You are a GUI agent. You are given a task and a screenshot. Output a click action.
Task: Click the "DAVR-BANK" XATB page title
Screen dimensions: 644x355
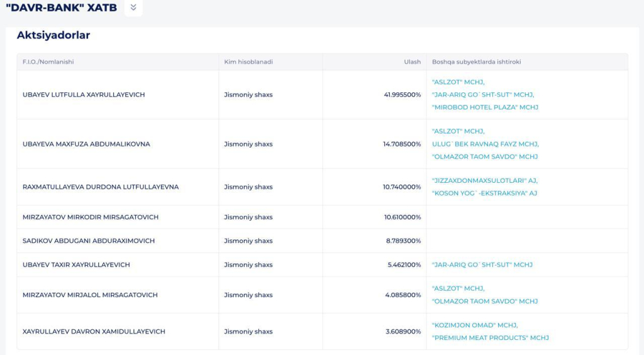tap(61, 8)
